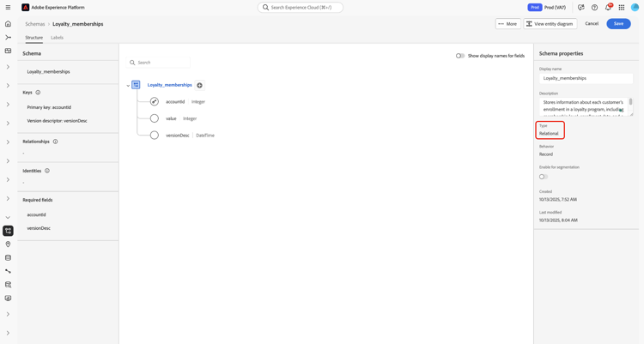
Task: Click versionDesc under Required fields
Action: [x=39, y=228]
